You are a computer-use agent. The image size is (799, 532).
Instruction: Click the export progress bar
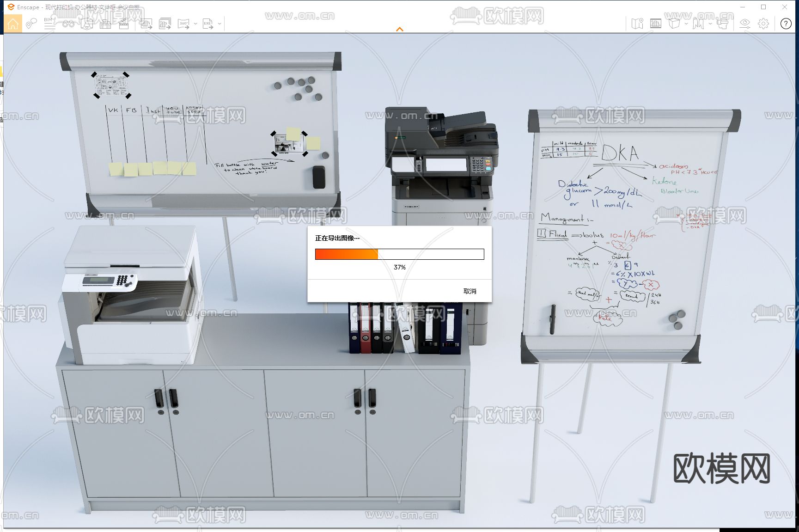(400, 254)
